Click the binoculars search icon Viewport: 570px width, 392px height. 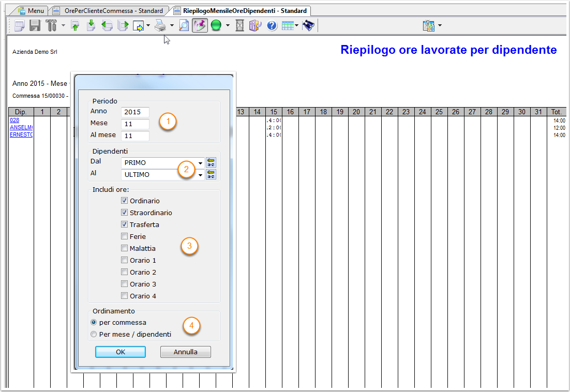coord(308,25)
